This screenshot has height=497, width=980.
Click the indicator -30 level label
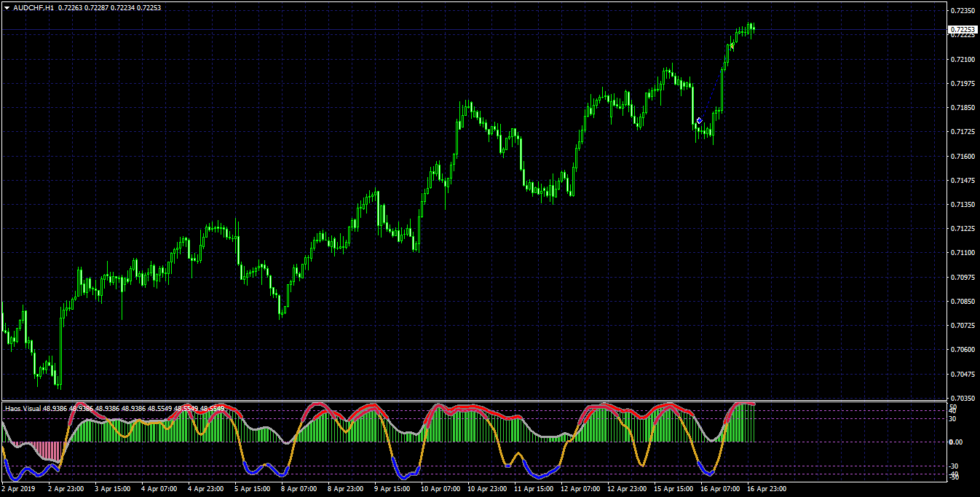pyautogui.click(x=954, y=466)
